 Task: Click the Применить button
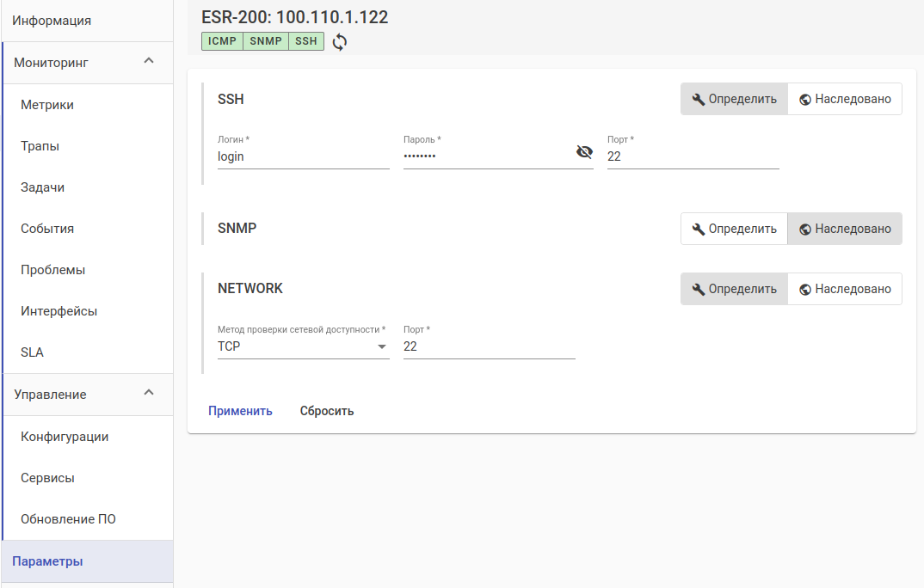point(240,411)
